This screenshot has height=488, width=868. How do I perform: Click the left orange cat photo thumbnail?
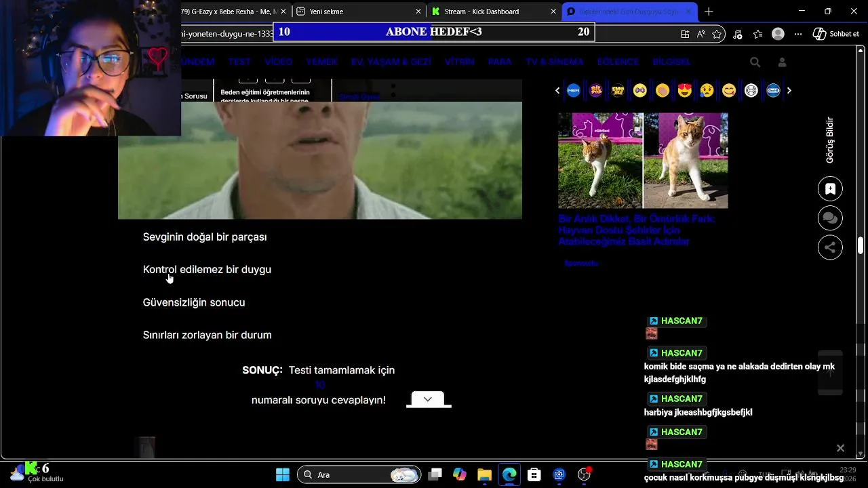pos(600,161)
